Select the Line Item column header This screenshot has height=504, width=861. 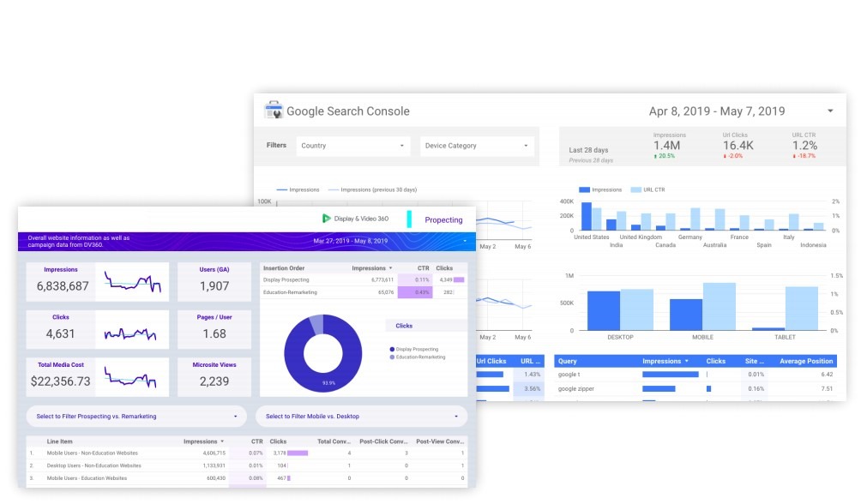coord(59,441)
